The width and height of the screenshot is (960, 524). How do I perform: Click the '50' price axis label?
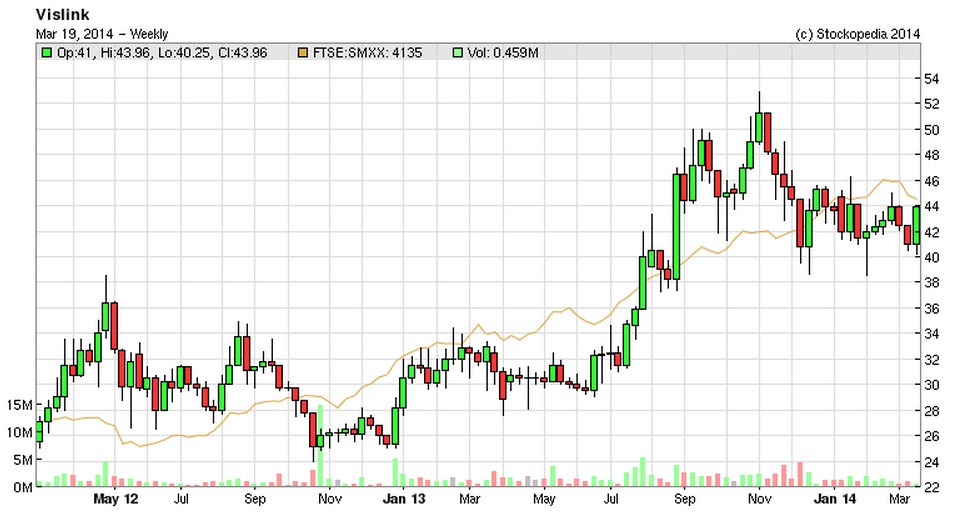(931, 130)
